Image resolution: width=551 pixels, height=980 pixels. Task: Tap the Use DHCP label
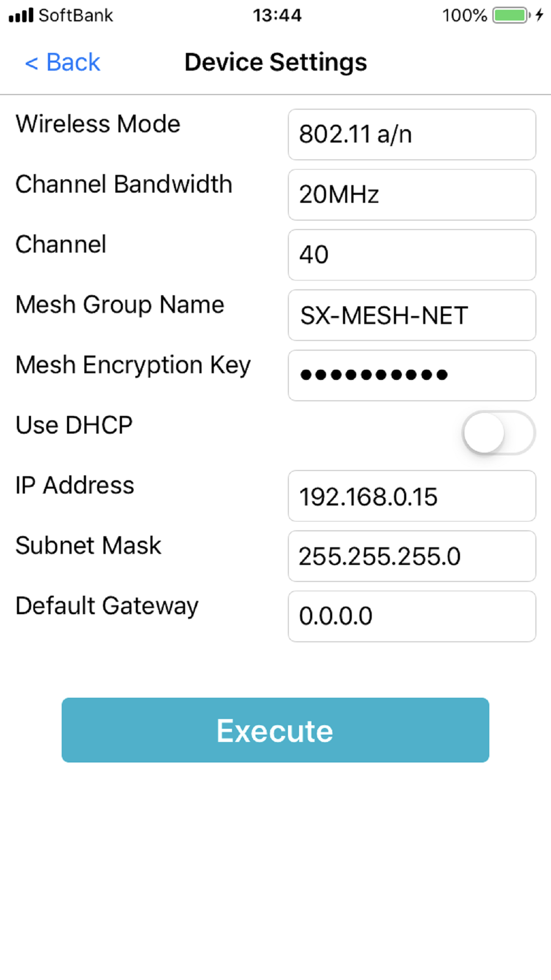click(x=74, y=425)
